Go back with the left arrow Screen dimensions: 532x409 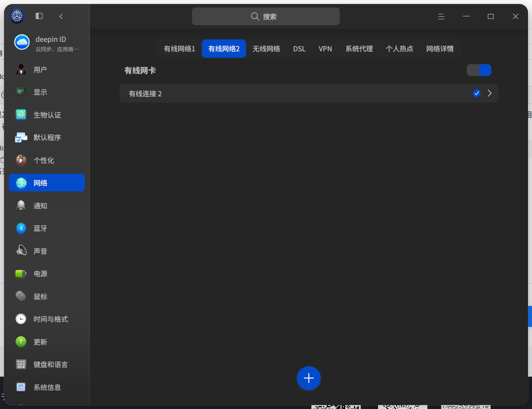click(x=61, y=16)
